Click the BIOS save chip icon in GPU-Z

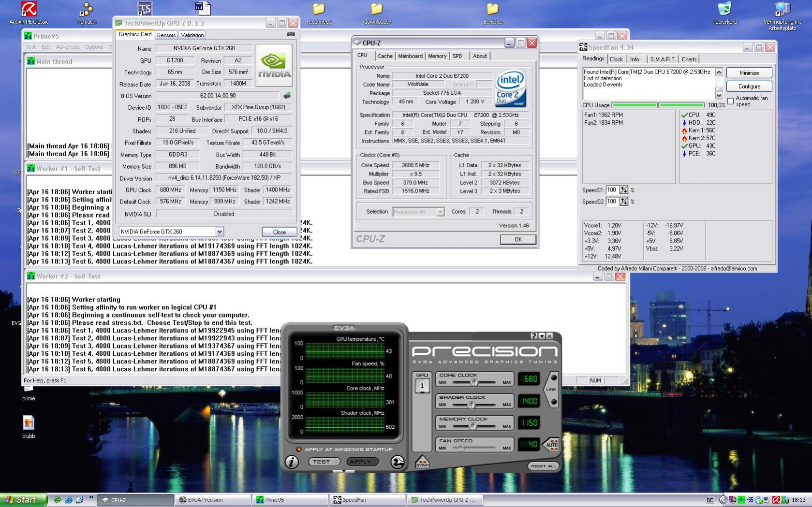pyautogui.click(x=287, y=95)
